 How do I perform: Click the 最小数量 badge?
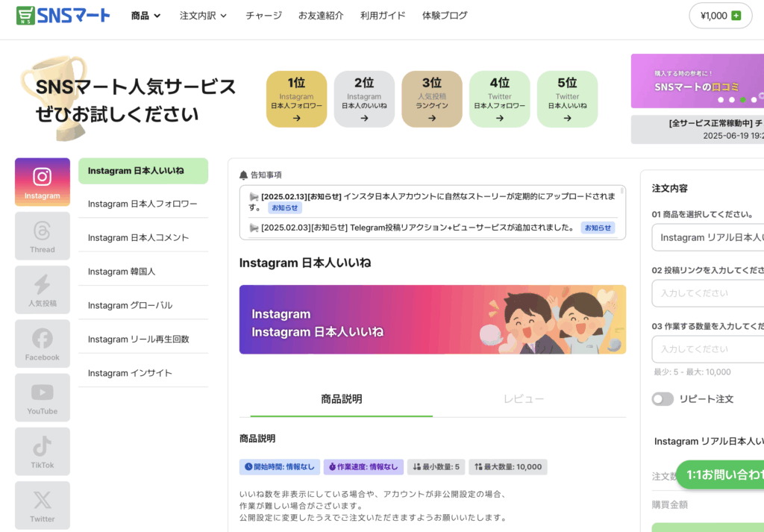pos(436,467)
